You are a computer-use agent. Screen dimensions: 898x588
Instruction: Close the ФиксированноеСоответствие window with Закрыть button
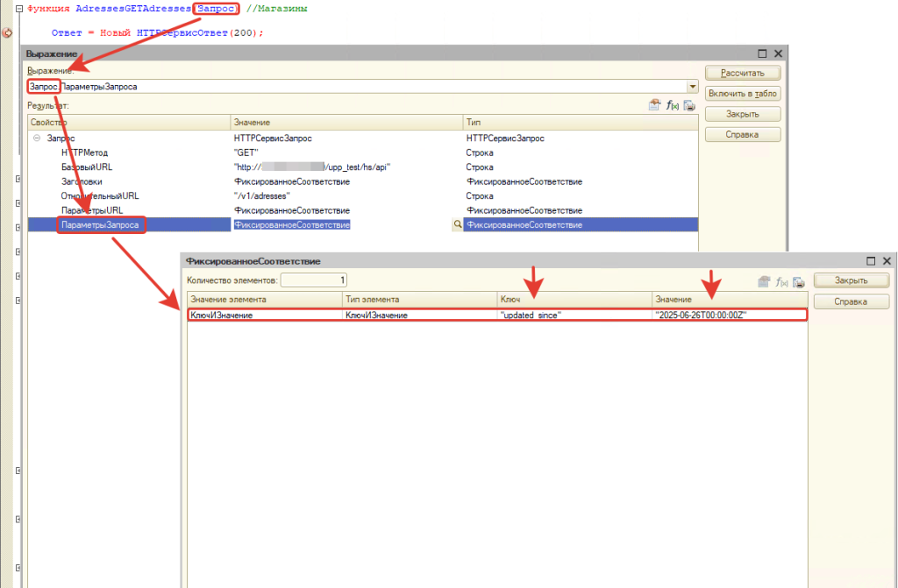coord(851,280)
